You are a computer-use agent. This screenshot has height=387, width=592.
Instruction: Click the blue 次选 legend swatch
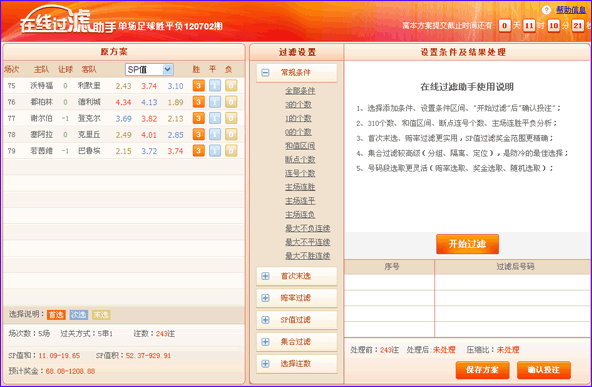[x=79, y=315]
